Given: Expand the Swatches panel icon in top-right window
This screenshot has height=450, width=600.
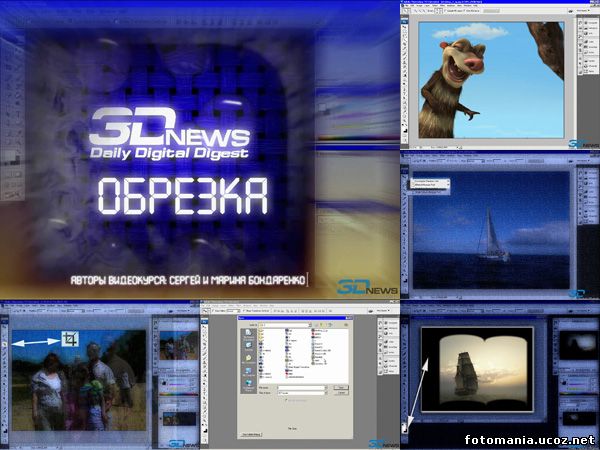Looking at the screenshot, I should click(x=586, y=47).
